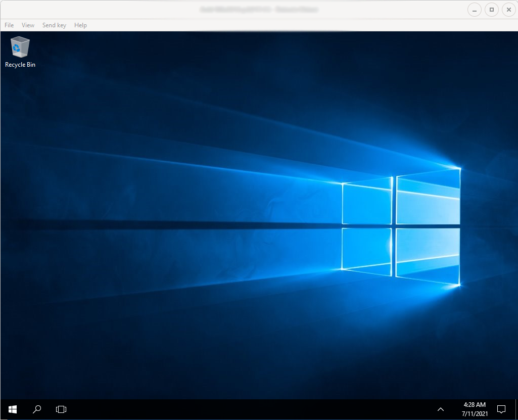Open the Action Center notifications icon
The image size is (518, 420).
(x=501, y=409)
